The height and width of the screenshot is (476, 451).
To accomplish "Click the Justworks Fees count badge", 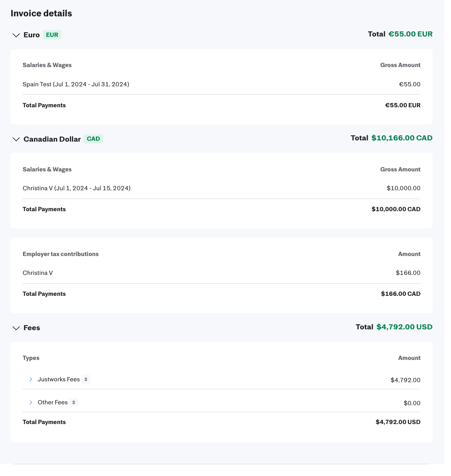I will tap(86, 379).
